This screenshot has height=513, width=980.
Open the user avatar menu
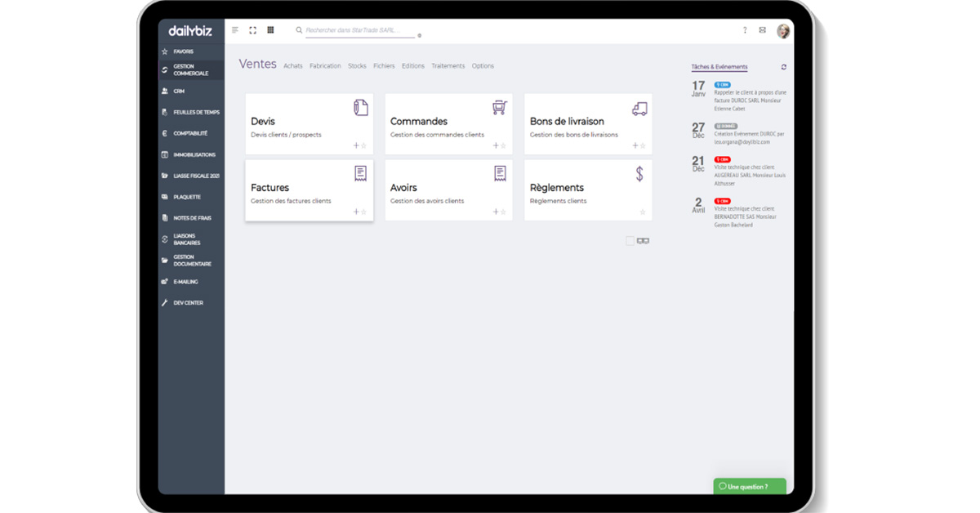[783, 31]
